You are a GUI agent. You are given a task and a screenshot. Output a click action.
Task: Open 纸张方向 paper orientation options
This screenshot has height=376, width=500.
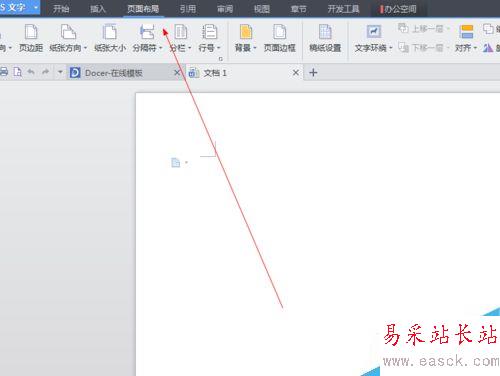click(68, 39)
